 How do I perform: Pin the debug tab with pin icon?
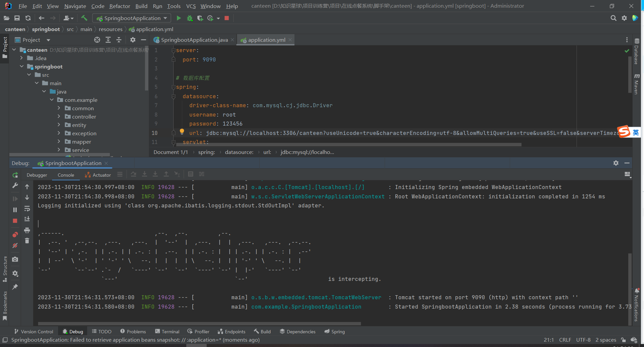coord(15,287)
